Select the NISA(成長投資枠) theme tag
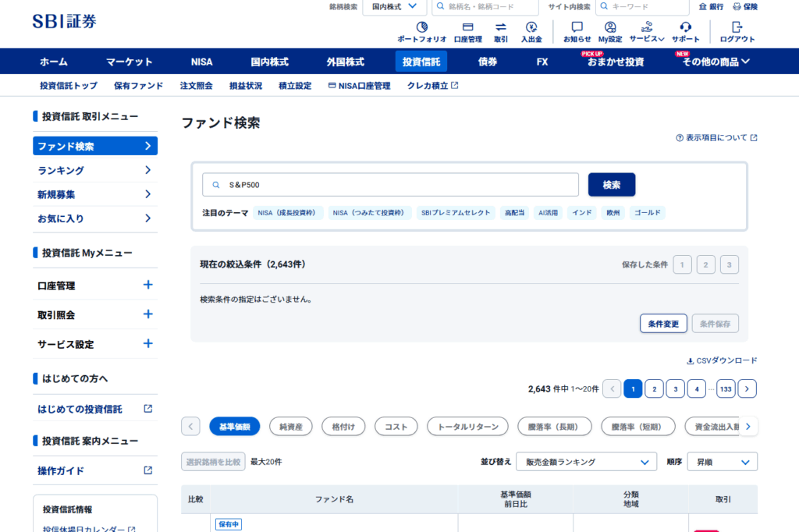This screenshot has width=799, height=532. (x=289, y=212)
